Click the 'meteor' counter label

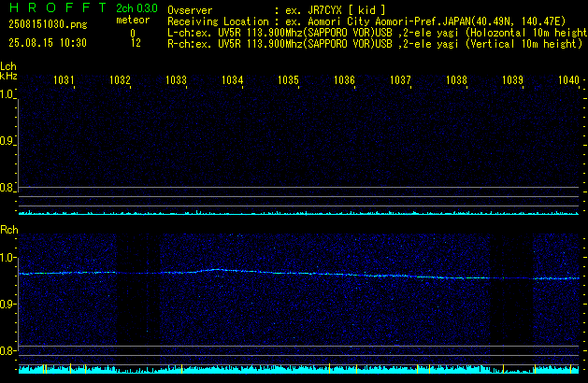(133, 20)
